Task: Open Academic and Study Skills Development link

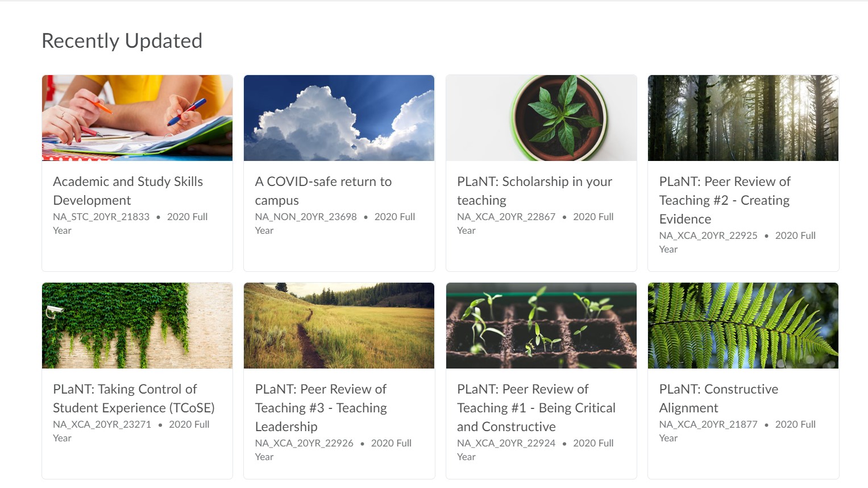Action: [128, 191]
